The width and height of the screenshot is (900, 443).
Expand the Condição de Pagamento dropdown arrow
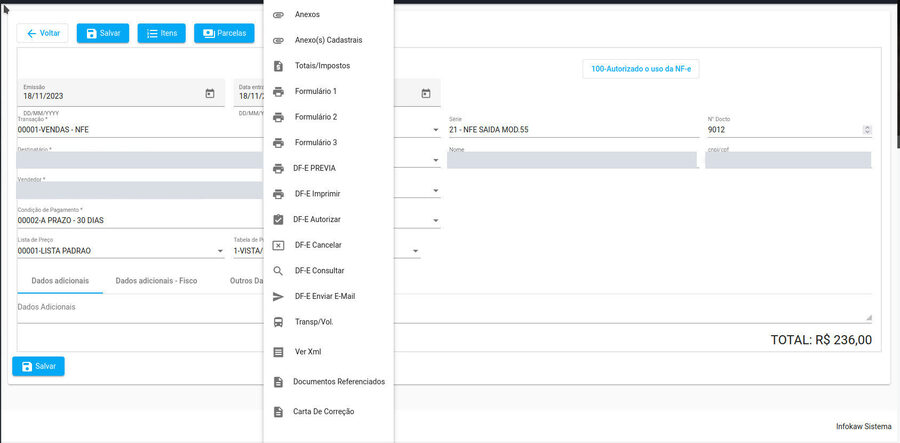point(436,220)
